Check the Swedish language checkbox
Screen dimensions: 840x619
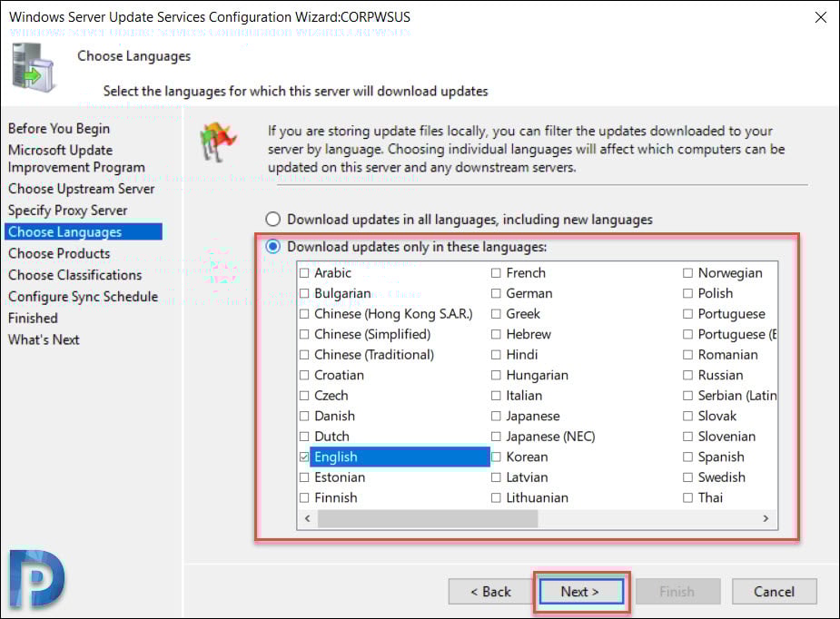click(687, 477)
